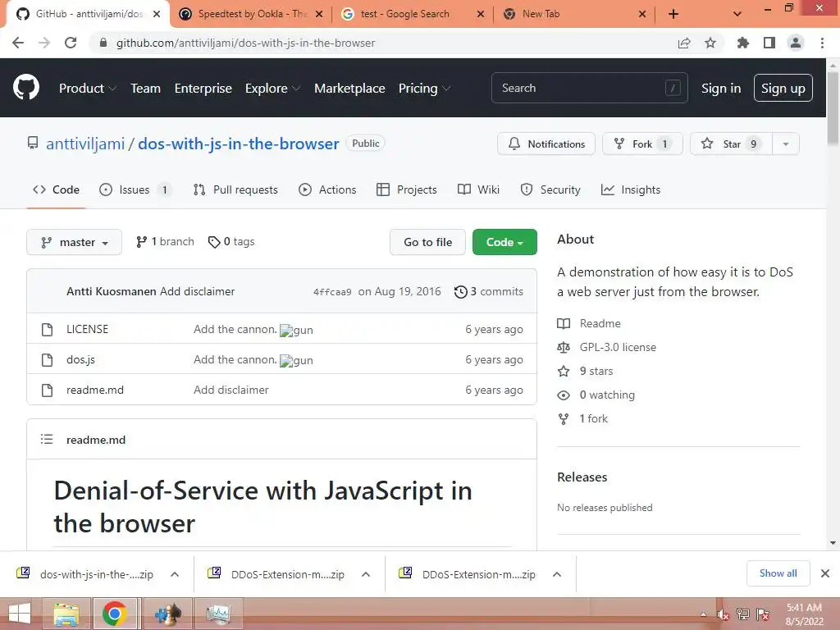Viewport: 840px width, 630px height.
Task: Open the green Code dropdown
Action: pyautogui.click(x=504, y=242)
